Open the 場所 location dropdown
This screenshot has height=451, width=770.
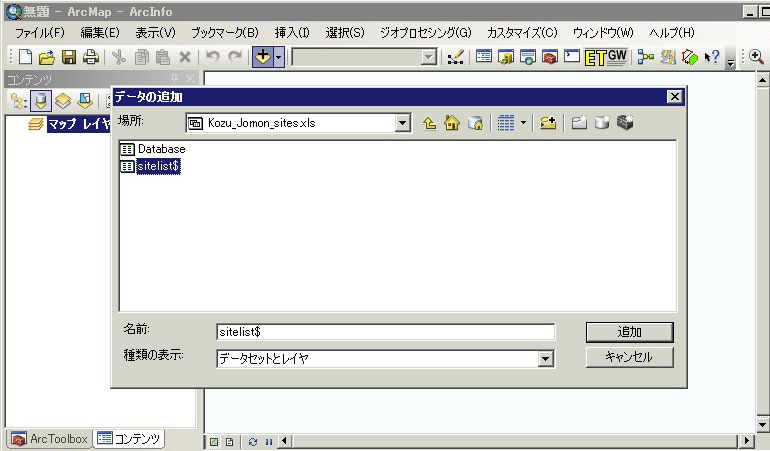coord(403,123)
